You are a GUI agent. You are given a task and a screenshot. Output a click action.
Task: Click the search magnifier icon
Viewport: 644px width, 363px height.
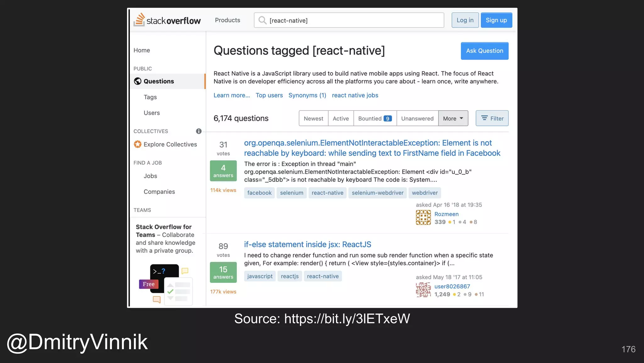262,20
